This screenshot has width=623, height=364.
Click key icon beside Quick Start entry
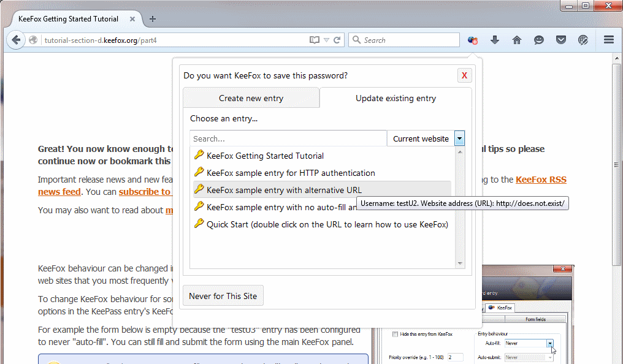tap(199, 223)
